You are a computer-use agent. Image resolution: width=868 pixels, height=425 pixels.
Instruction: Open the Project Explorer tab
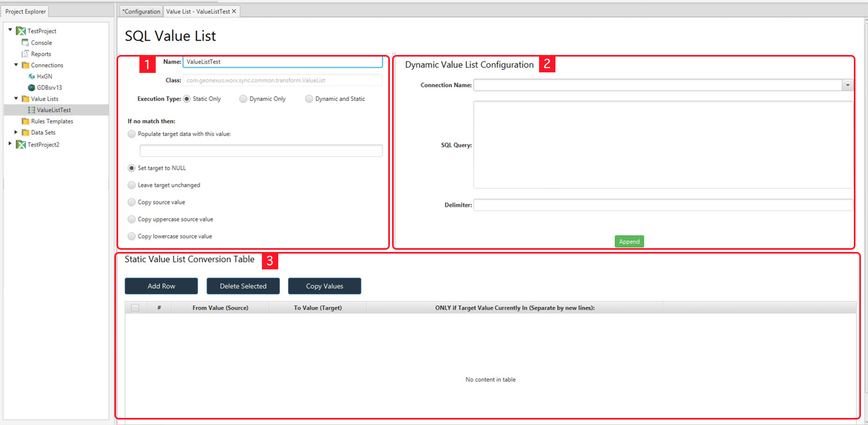26,11
